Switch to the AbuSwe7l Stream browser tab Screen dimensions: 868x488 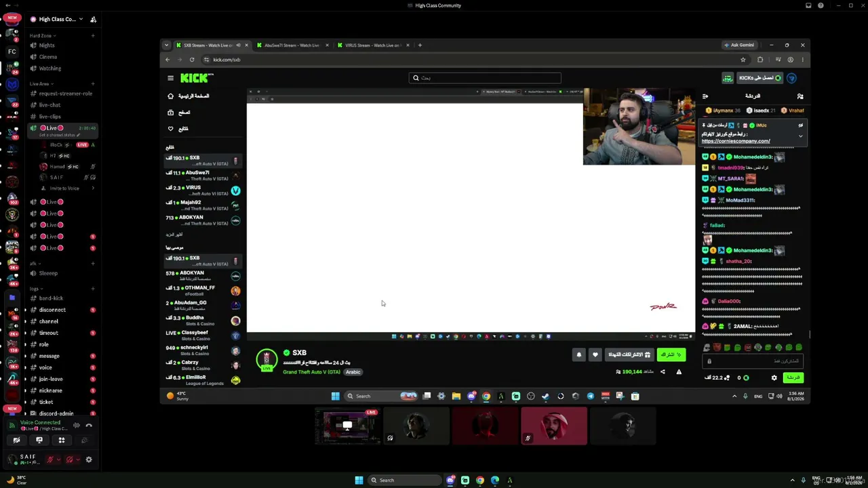[292, 45]
